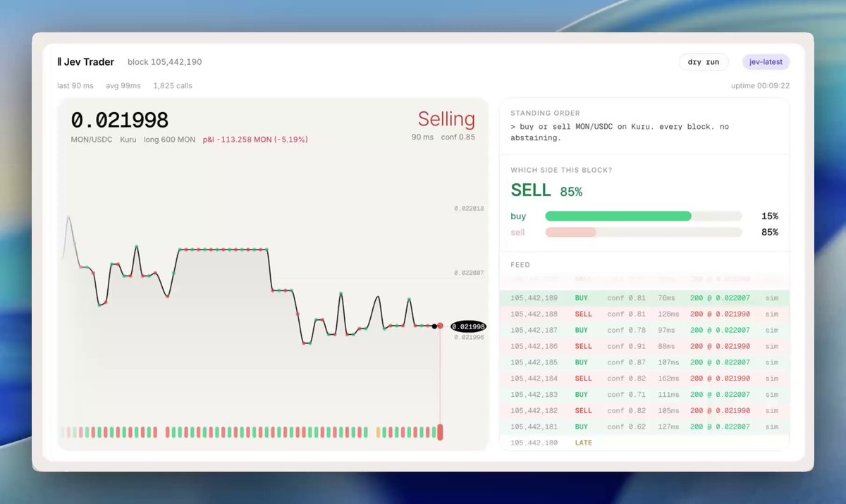Screen dimensions: 846x504
Task: Select block 105,442,181 in the feed
Action: [x=644, y=426]
